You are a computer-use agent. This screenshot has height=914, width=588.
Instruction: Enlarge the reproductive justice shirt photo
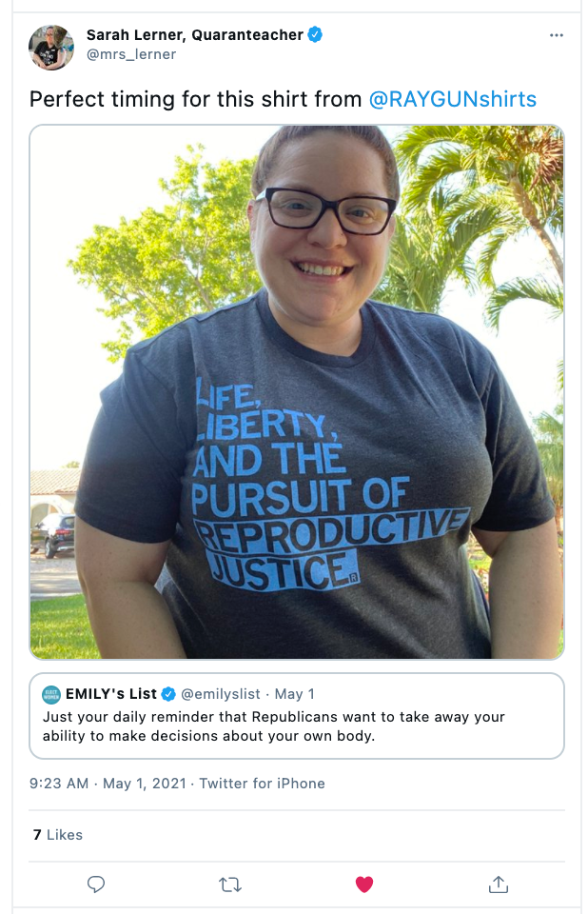(x=297, y=391)
